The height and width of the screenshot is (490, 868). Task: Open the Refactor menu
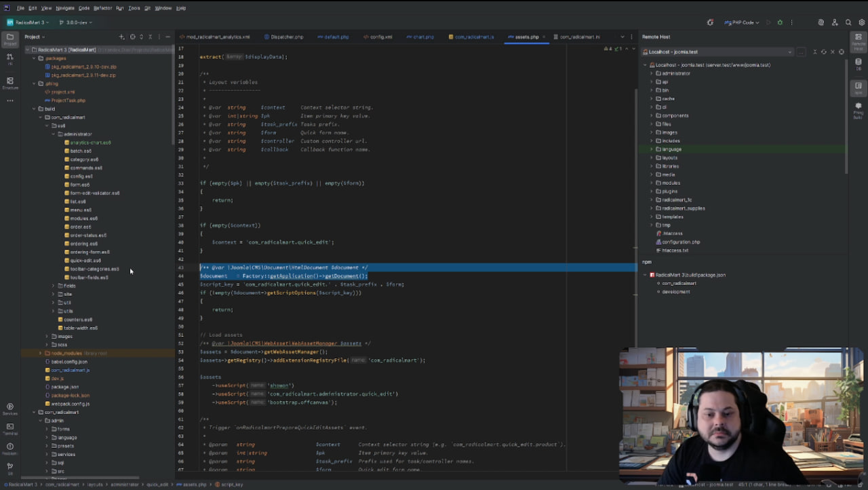coord(102,8)
